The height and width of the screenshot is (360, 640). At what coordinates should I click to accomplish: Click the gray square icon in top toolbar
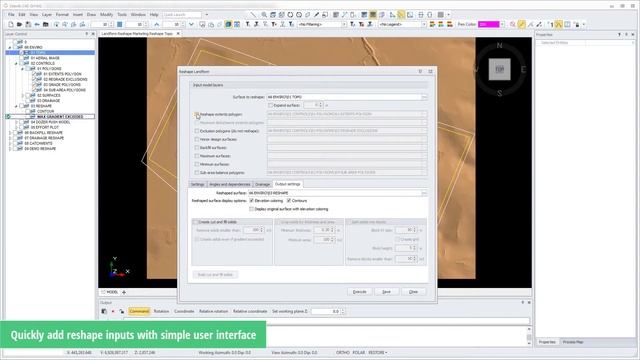coord(440,15)
